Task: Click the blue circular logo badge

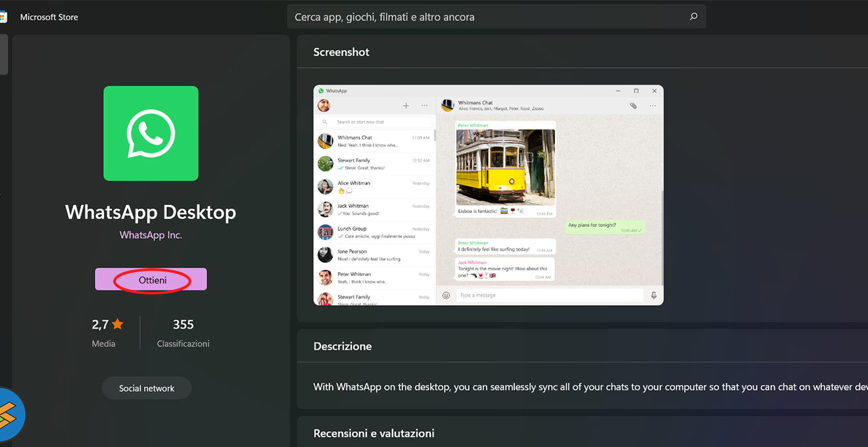Action: pyautogui.click(x=9, y=415)
